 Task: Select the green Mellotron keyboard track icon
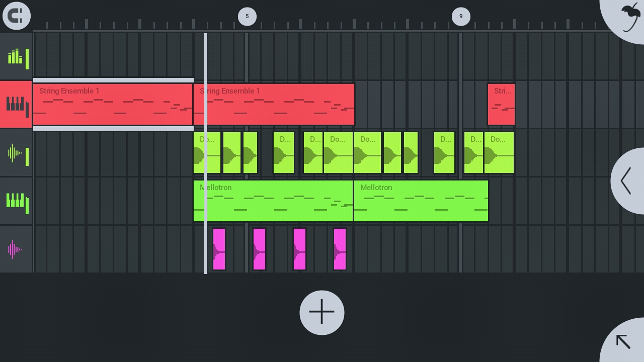click(16, 201)
